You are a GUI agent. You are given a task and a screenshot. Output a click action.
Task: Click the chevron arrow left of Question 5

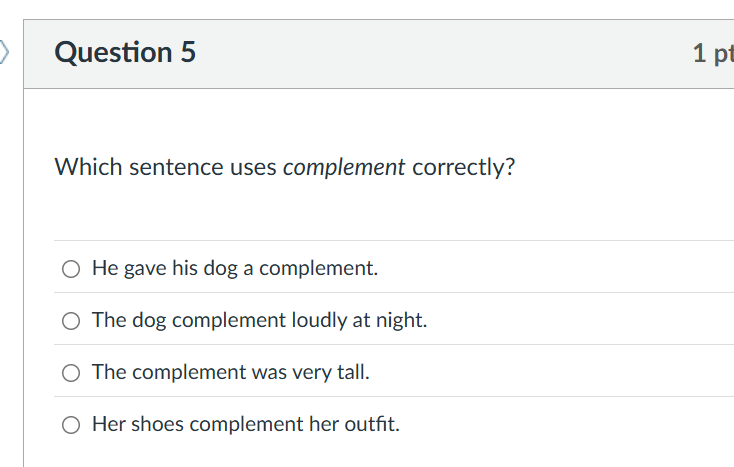[x=5, y=50]
